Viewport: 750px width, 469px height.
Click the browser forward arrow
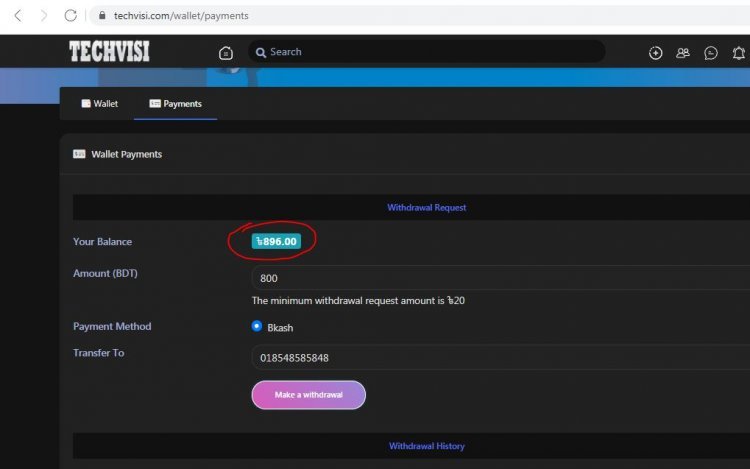(43, 16)
